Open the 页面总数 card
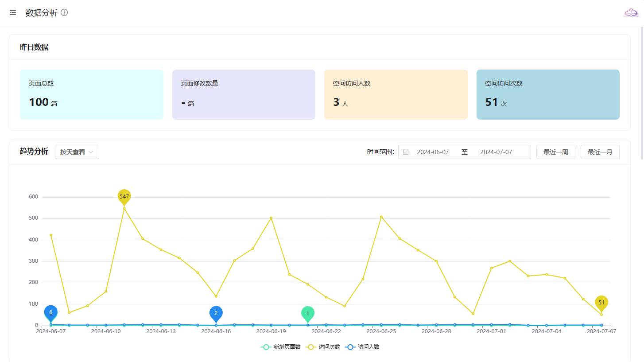The width and height of the screenshot is (644, 362). coord(92,94)
